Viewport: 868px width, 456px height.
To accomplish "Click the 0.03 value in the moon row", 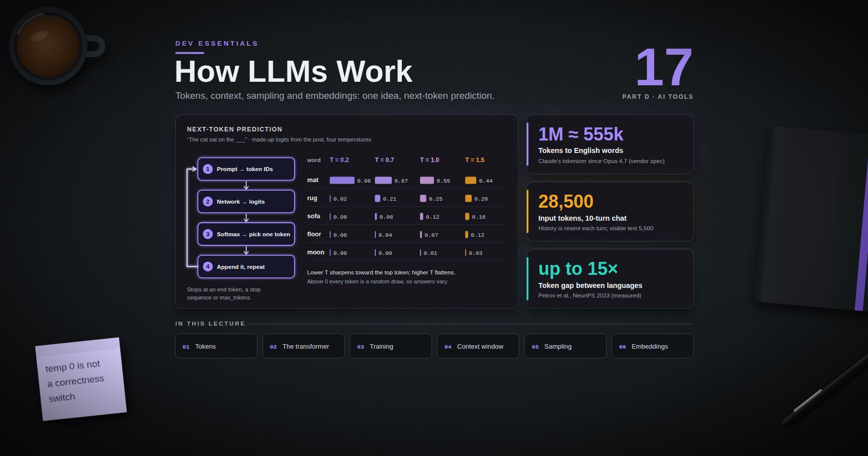I will [x=476, y=253].
